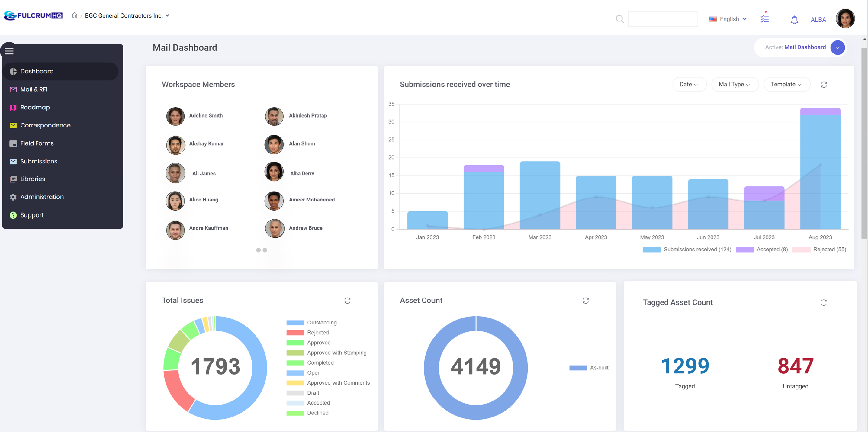Open the BGC General Contractors Inc. switcher

[127, 15]
